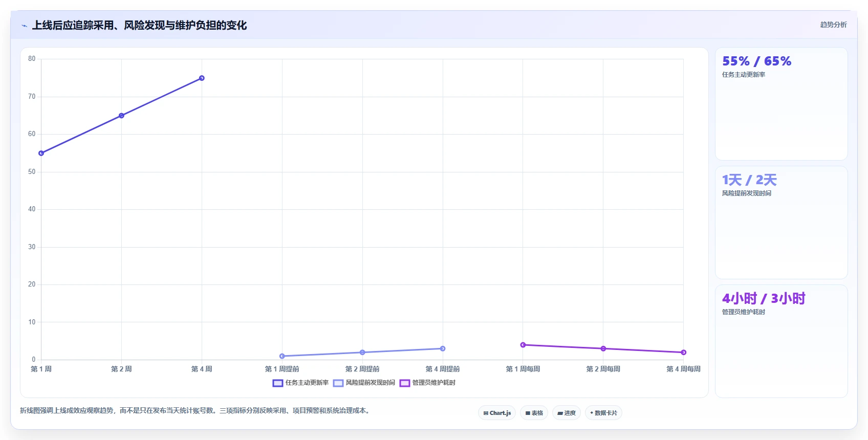
Task: Click the x-axis label 第 4 周
Action: (x=202, y=369)
